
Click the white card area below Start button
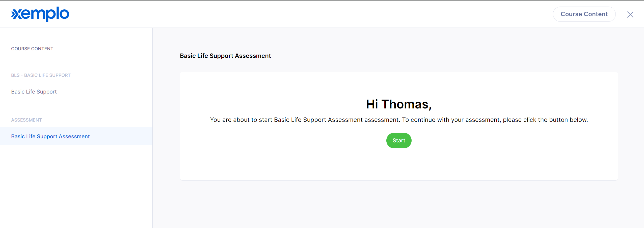click(399, 164)
